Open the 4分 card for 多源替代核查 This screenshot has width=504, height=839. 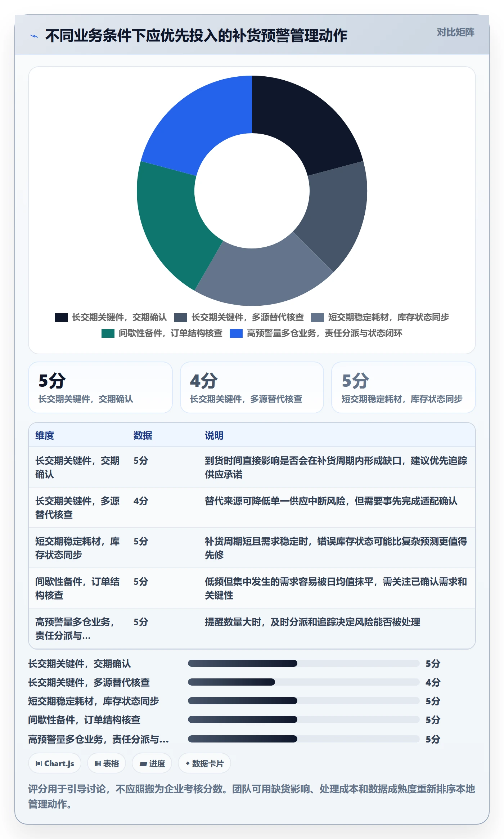click(252, 387)
